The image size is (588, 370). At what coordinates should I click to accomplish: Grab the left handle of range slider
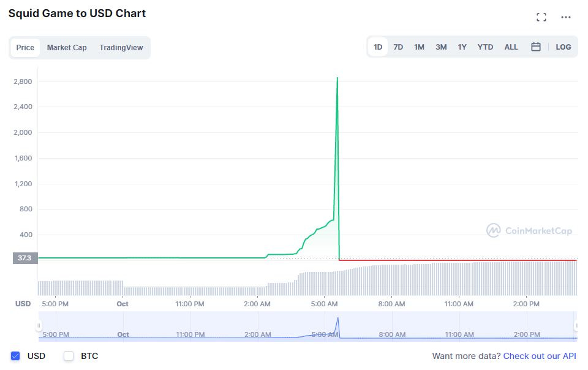coord(39,326)
